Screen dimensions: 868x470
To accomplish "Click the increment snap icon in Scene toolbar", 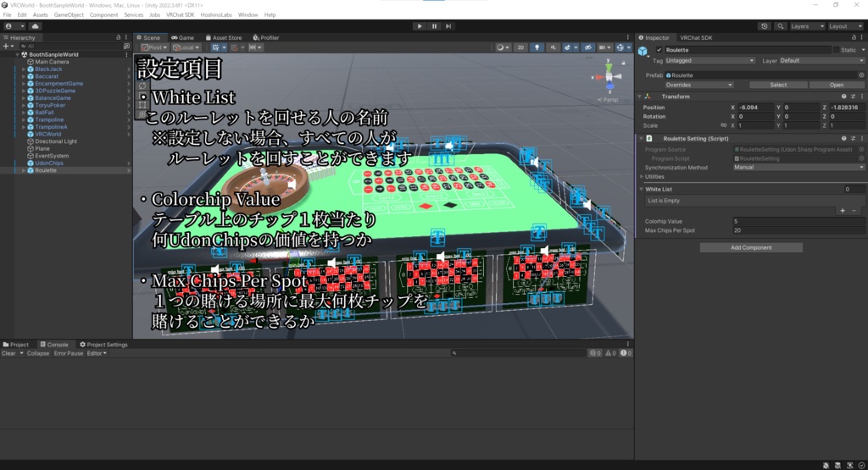I will tap(254, 47).
